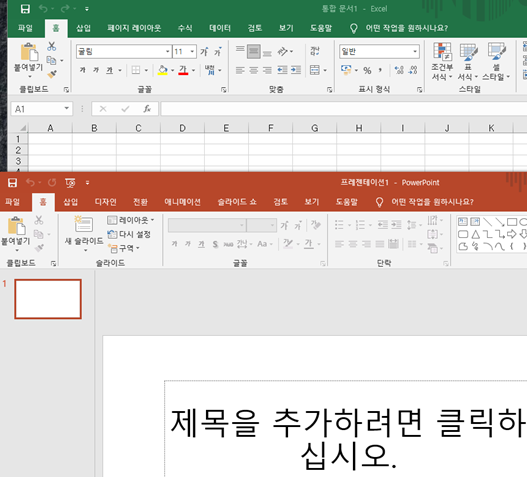Open Excel's Insert (삽입) tab
Viewport: 527px width, 477px height.
(x=83, y=28)
